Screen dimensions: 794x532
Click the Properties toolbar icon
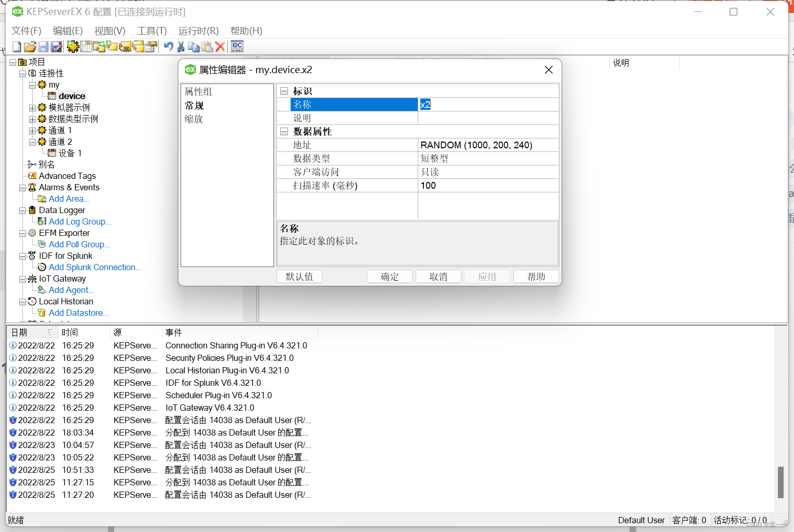(151, 47)
